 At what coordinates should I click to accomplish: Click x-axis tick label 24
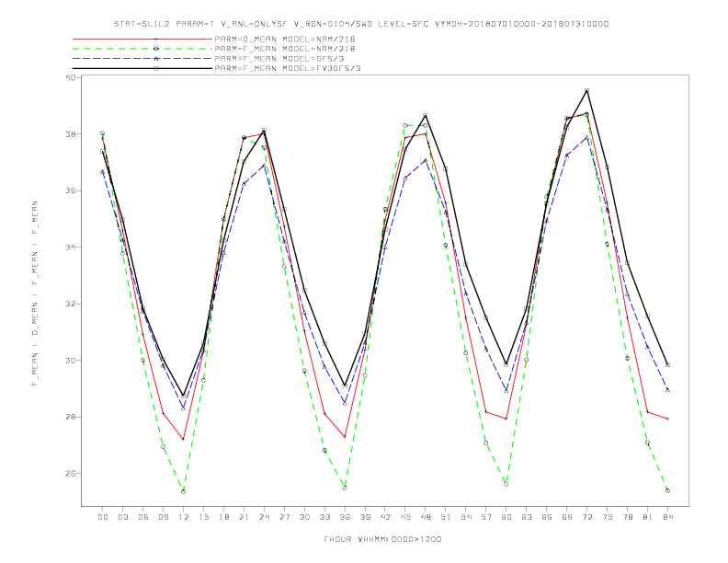264,517
